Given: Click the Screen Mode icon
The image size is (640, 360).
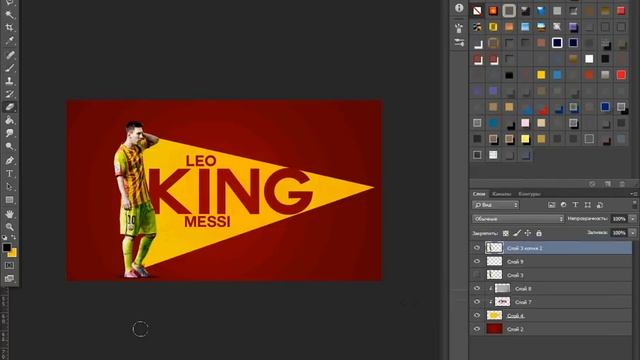Looking at the screenshot, I should (9, 278).
